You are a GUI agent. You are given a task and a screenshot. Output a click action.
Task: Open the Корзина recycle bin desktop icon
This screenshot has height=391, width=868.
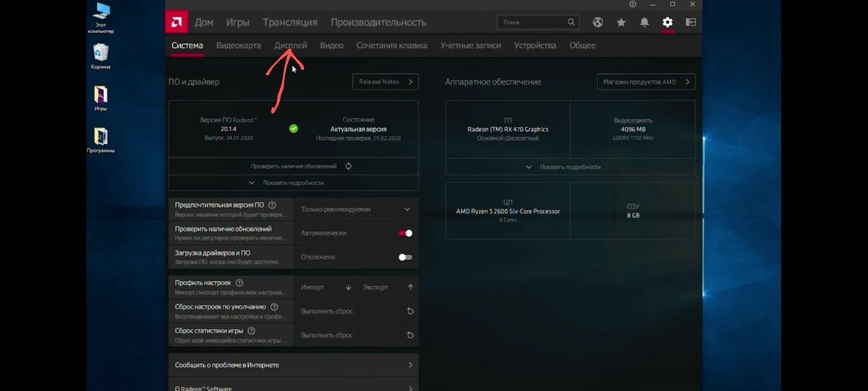point(101,56)
